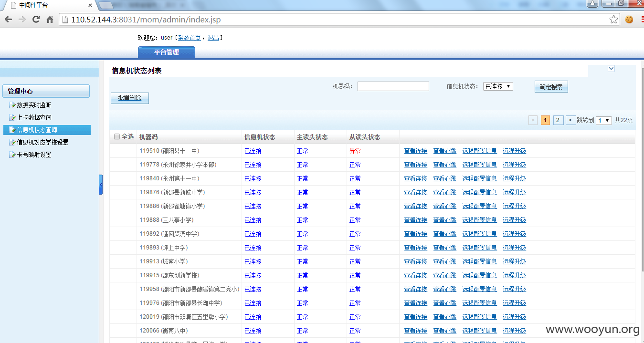Reload the page with refresh icon
Viewport: 644px width, 343px height.
pyautogui.click(x=36, y=20)
